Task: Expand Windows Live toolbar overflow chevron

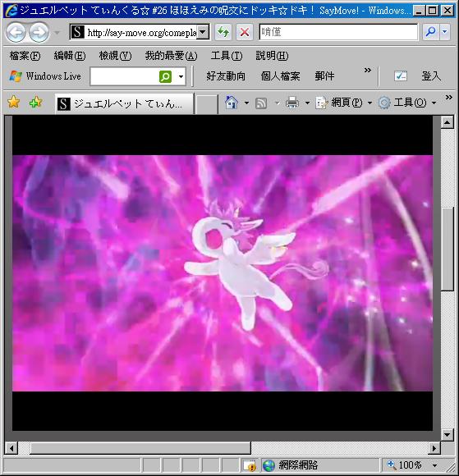Action: pyautogui.click(x=368, y=70)
